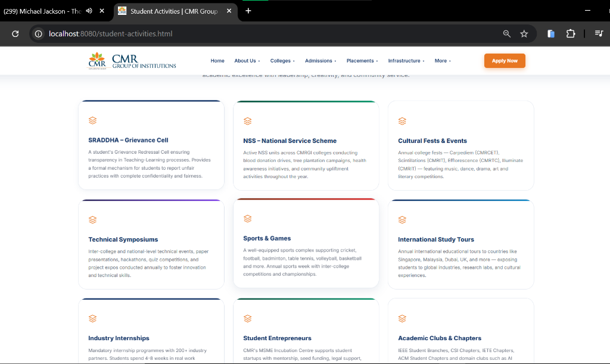Open the International Study Tours card heading
The height and width of the screenshot is (364, 610).
(x=436, y=239)
